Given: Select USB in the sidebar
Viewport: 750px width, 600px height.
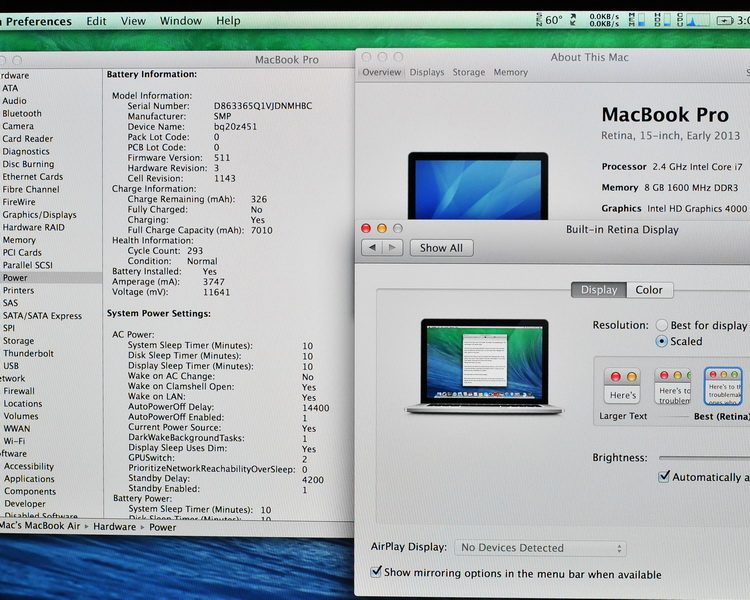Looking at the screenshot, I should click(x=11, y=366).
